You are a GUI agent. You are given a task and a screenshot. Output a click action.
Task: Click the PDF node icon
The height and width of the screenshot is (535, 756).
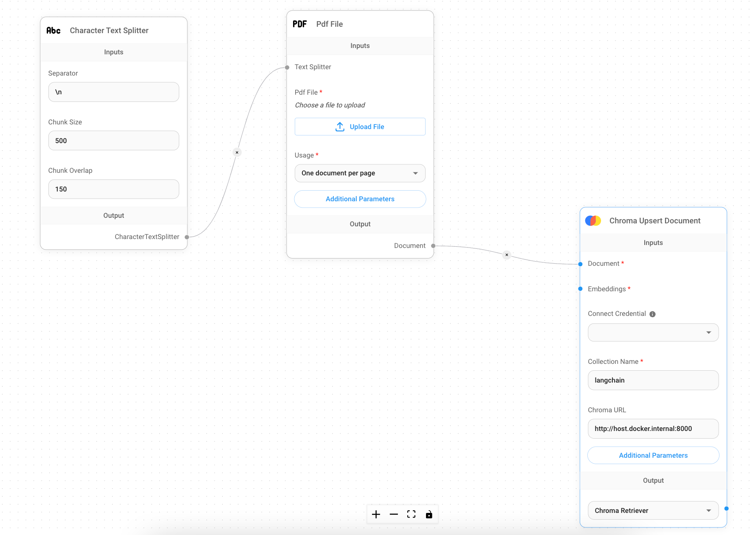click(x=300, y=24)
